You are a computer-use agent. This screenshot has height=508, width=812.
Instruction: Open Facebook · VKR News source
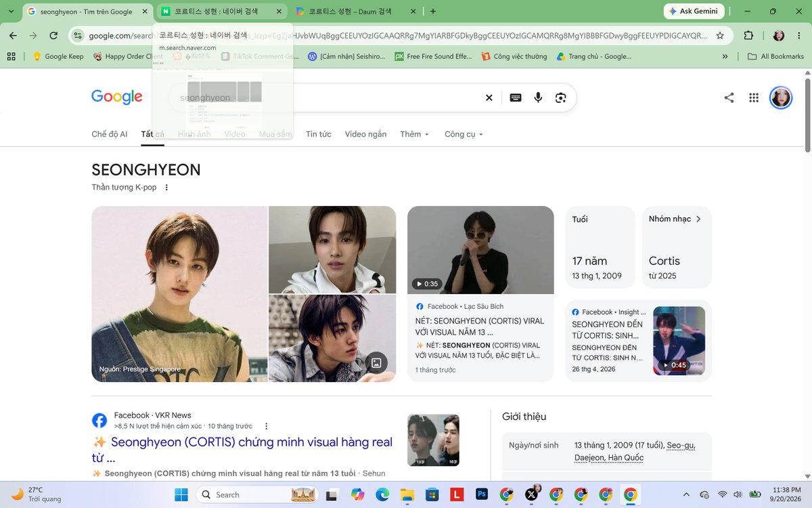pyautogui.click(x=152, y=415)
